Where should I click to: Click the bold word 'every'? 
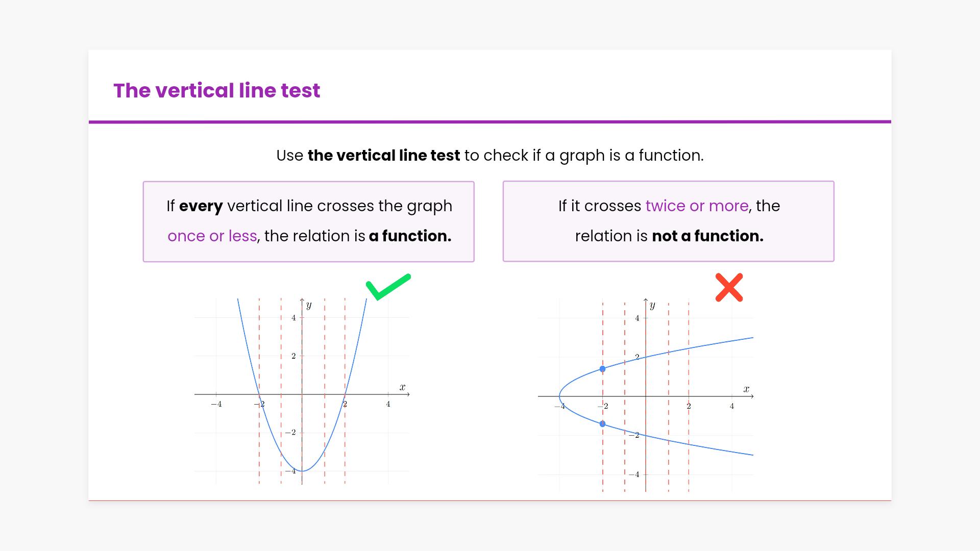[201, 206]
